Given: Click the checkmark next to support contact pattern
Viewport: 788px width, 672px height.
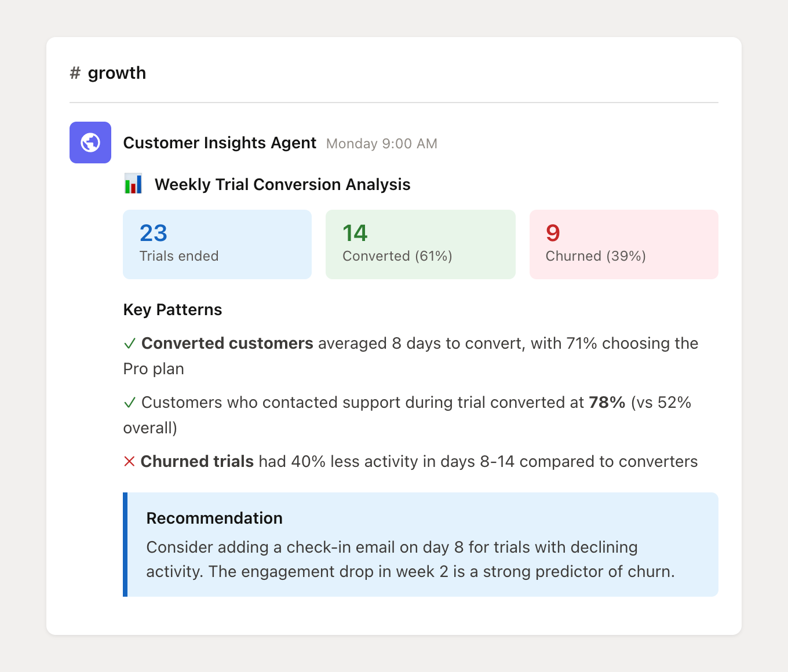Looking at the screenshot, I should [130, 402].
